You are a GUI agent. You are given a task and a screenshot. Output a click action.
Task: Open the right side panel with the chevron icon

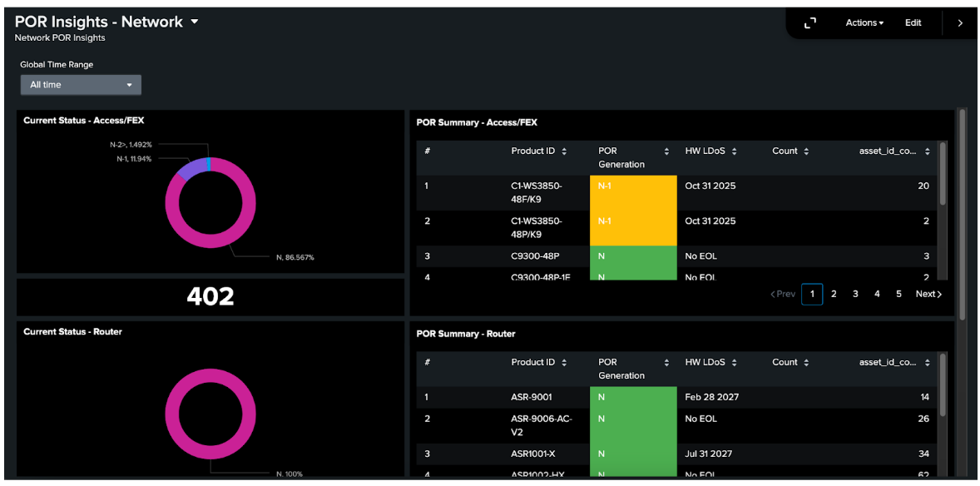961,22
